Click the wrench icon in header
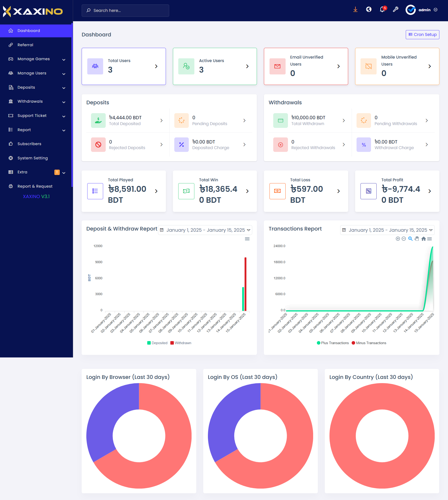448x500 pixels. pos(395,10)
